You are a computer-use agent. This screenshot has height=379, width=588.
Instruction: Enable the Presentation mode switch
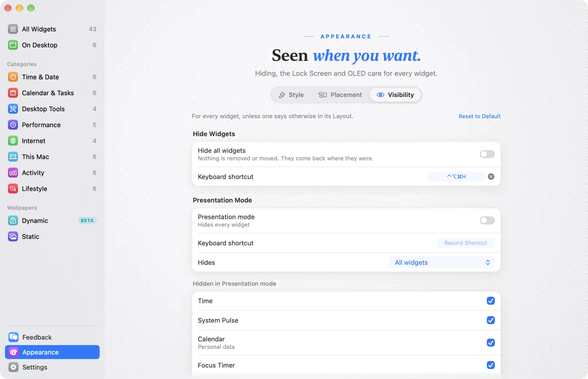(x=487, y=221)
